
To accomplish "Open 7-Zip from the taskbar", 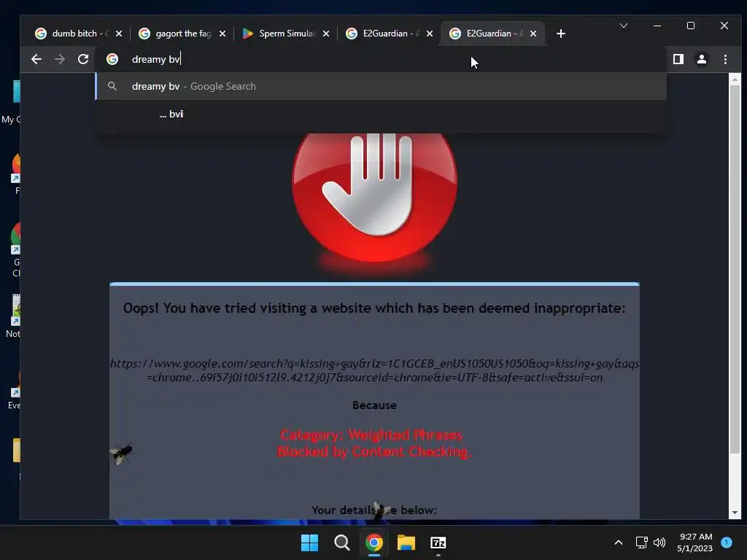I will click(438, 542).
